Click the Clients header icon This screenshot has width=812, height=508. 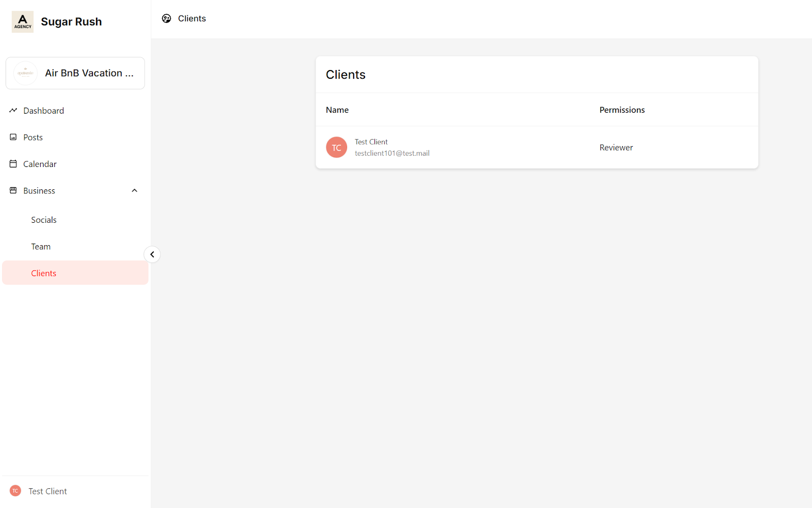click(166, 19)
